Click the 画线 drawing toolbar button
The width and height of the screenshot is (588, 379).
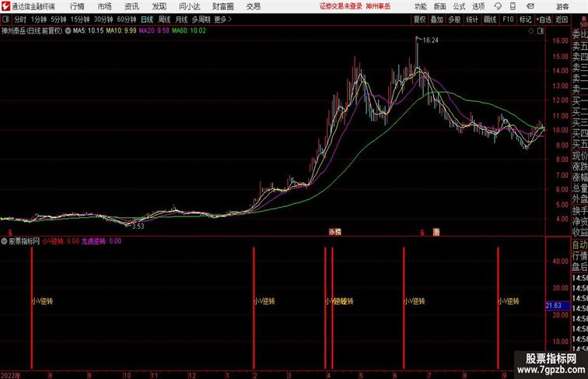pos(490,19)
